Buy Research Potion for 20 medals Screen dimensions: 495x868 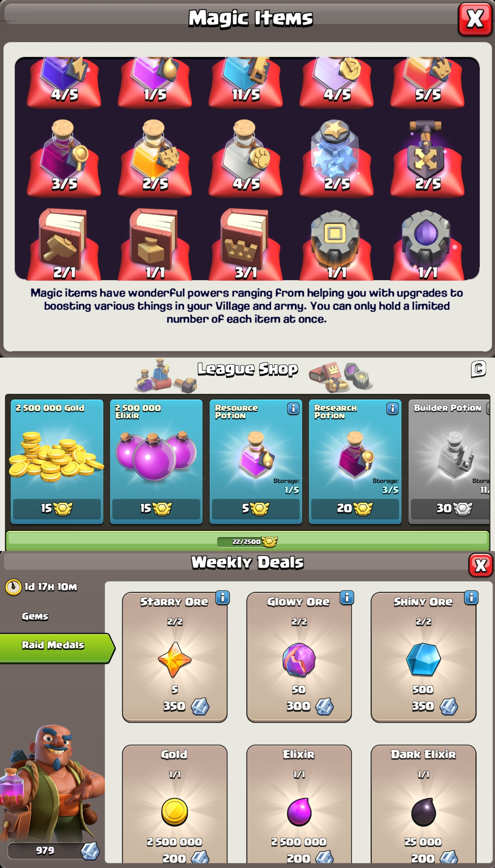pos(355,462)
